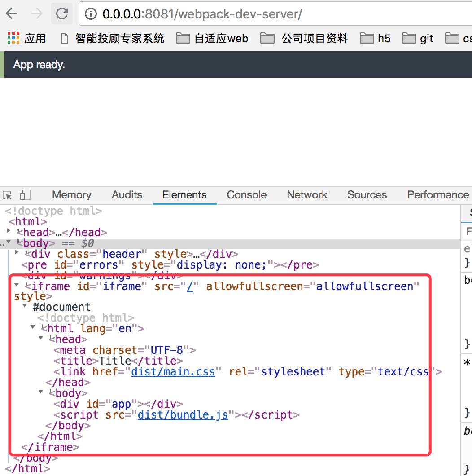Open the 智能投顾专家系统 bookmark
The width and height of the screenshot is (472, 476).
112,38
